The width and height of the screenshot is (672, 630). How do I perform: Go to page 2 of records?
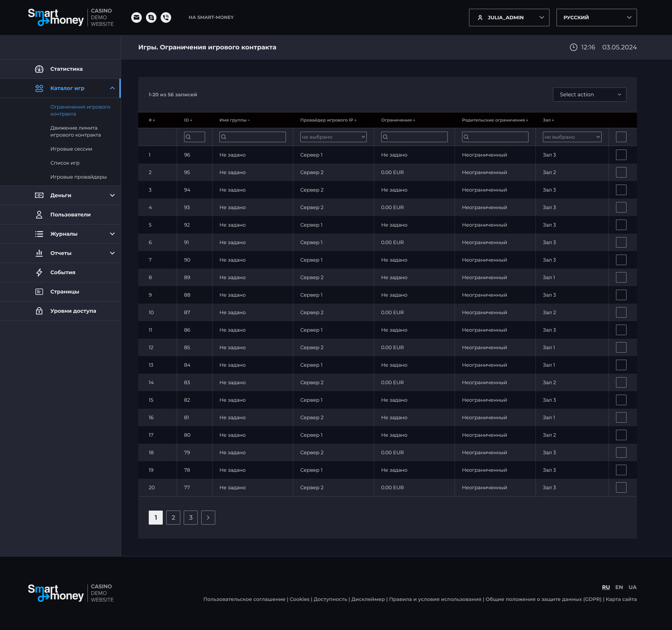173,518
